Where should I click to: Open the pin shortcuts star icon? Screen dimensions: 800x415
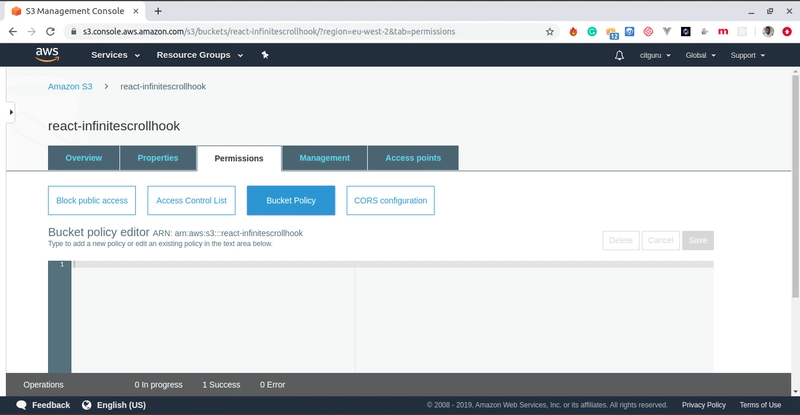(x=265, y=55)
